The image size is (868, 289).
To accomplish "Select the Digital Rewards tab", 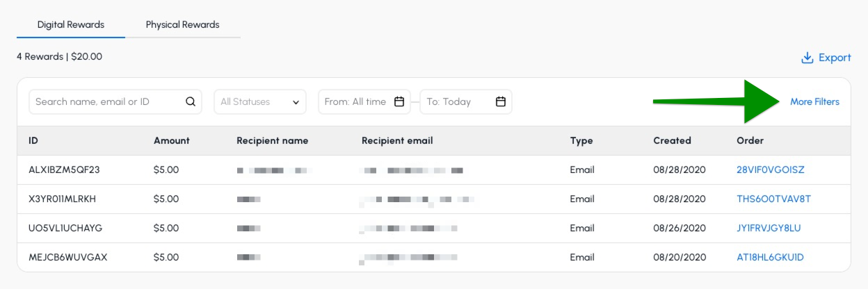I will (71, 25).
